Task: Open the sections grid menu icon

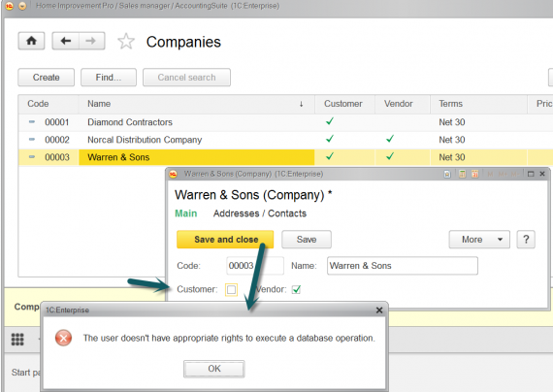Action: [x=17, y=339]
